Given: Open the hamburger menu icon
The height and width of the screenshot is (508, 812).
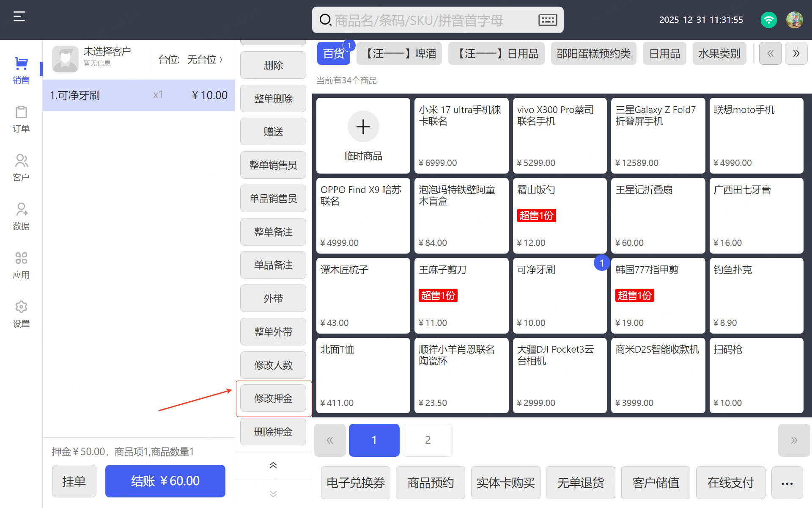Looking at the screenshot, I should pyautogui.click(x=19, y=17).
